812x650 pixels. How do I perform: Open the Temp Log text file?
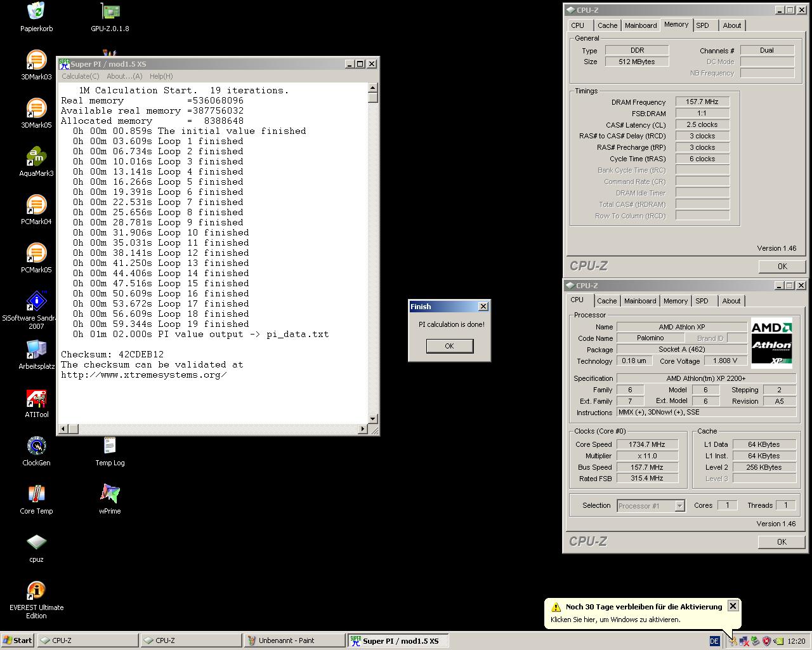pos(110,446)
